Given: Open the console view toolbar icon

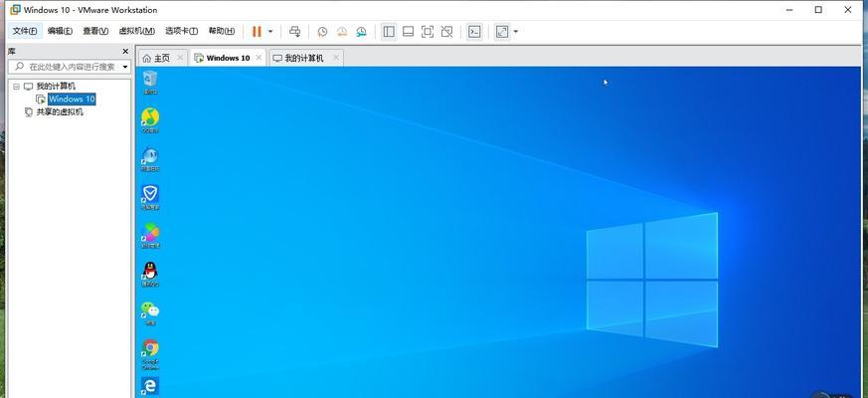Looking at the screenshot, I should [474, 32].
